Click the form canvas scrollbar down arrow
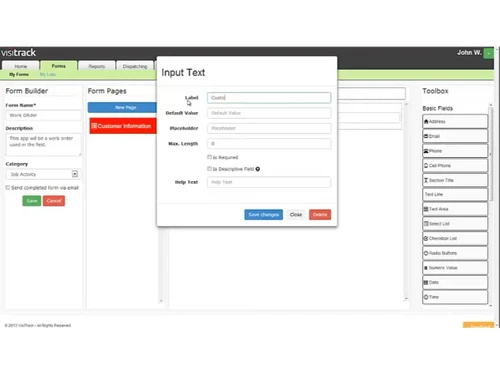500x375 pixels. pos(406,299)
